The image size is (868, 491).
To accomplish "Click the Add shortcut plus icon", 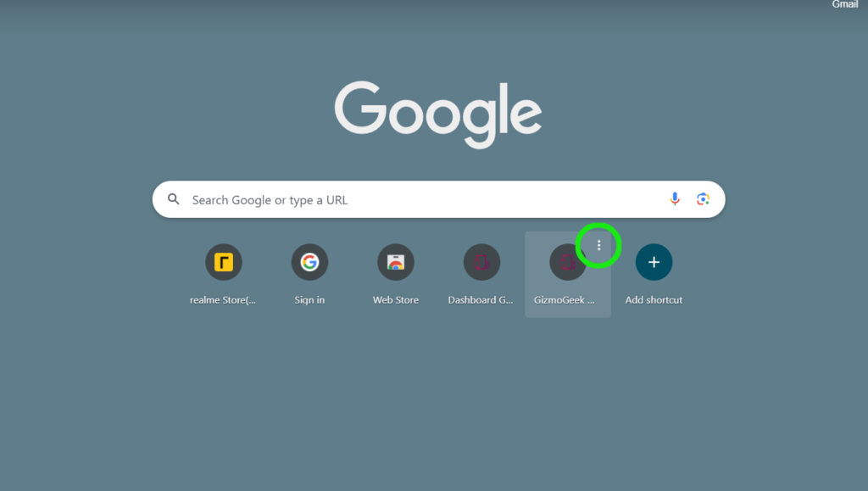I will click(x=654, y=262).
